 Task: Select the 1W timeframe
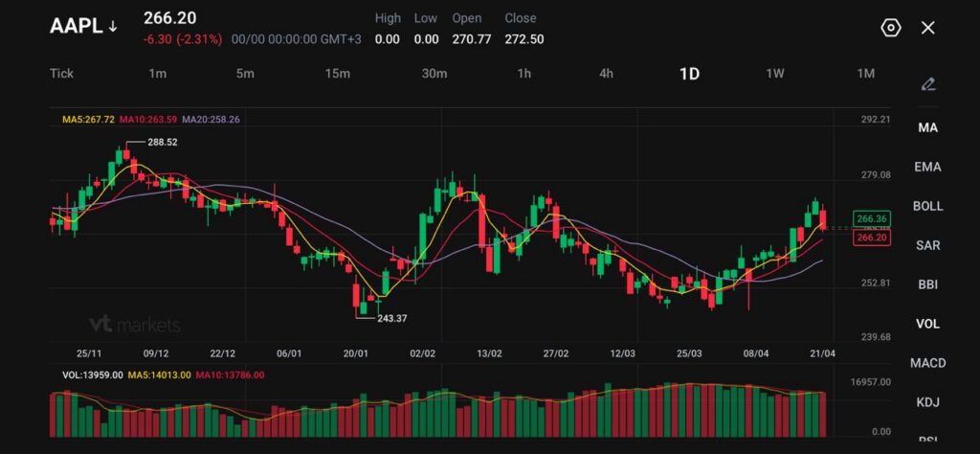[x=775, y=74]
